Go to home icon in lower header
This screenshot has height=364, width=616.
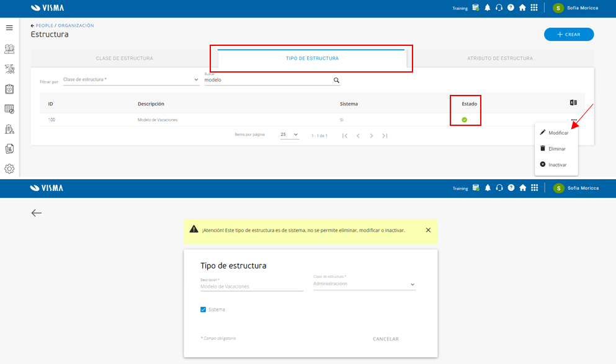(x=523, y=188)
